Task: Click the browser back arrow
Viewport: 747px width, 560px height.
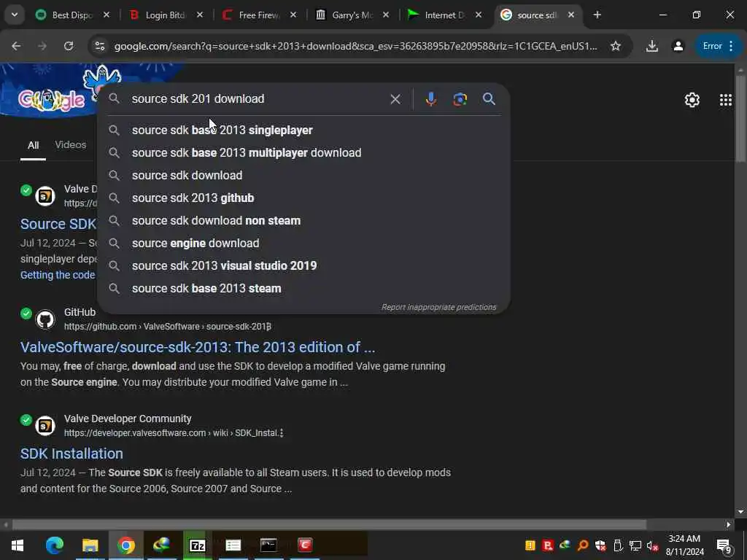Action: (x=16, y=46)
